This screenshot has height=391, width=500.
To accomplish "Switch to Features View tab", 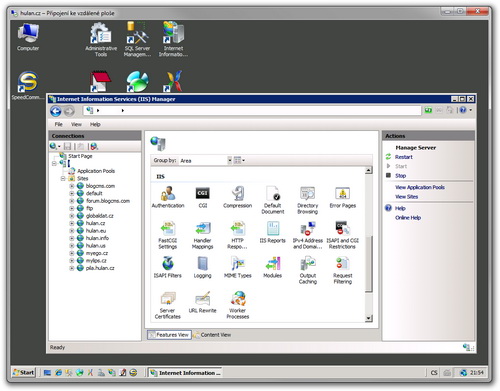I will tap(169, 335).
